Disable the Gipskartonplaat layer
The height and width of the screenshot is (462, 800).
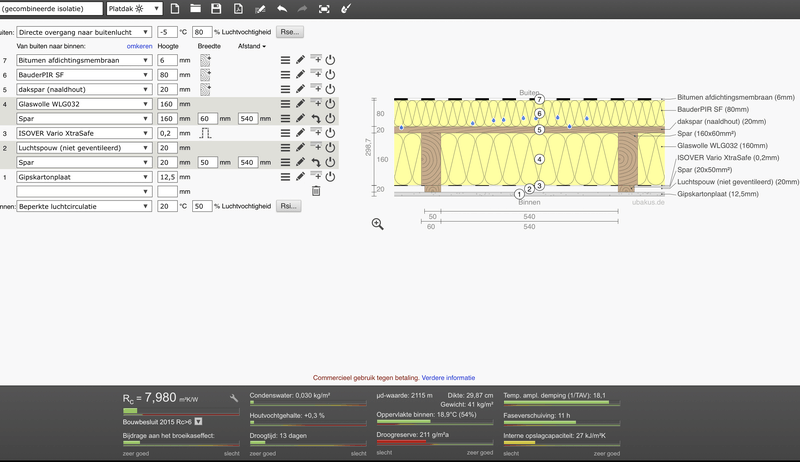[x=330, y=176]
